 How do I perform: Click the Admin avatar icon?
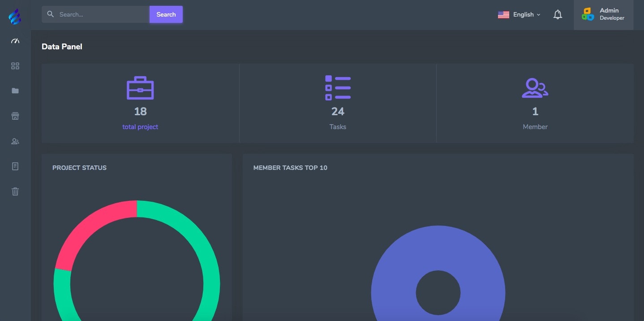(588, 14)
